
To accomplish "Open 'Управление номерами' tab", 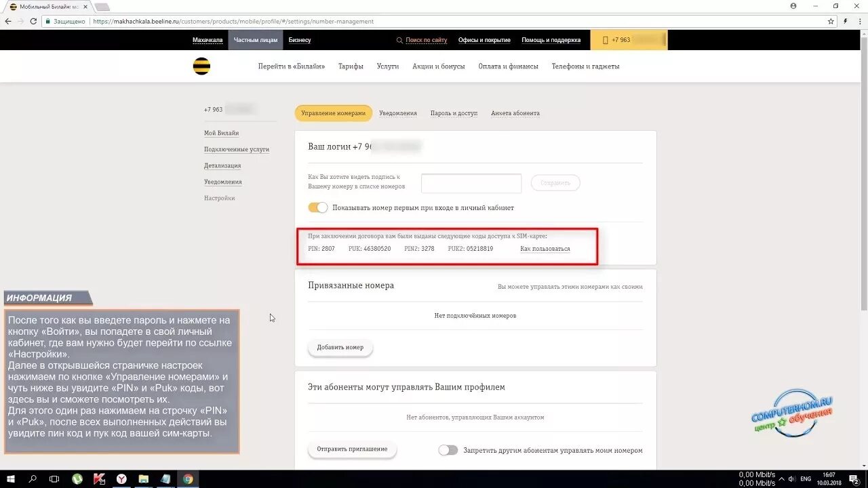I will tap(334, 113).
